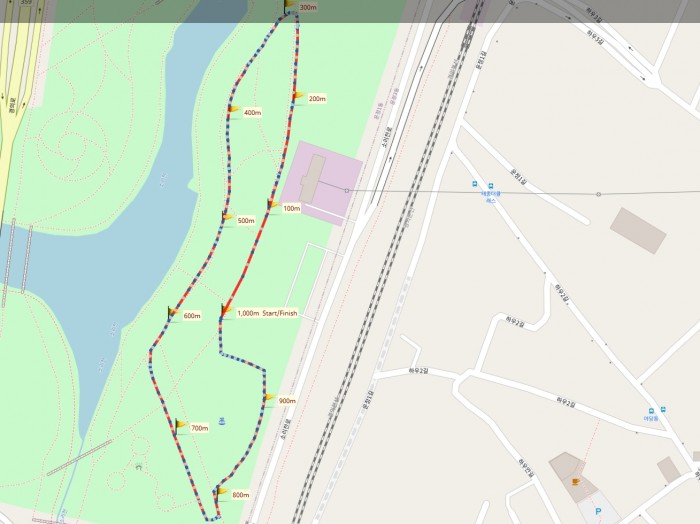Click the 600m flag by the river

(x=175, y=313)
